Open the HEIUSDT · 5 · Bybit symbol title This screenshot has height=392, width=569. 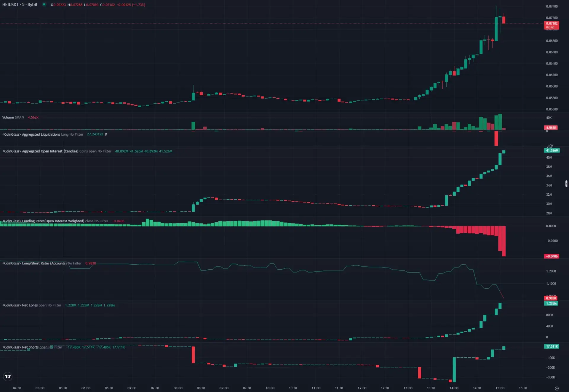[x=20, y=4]
